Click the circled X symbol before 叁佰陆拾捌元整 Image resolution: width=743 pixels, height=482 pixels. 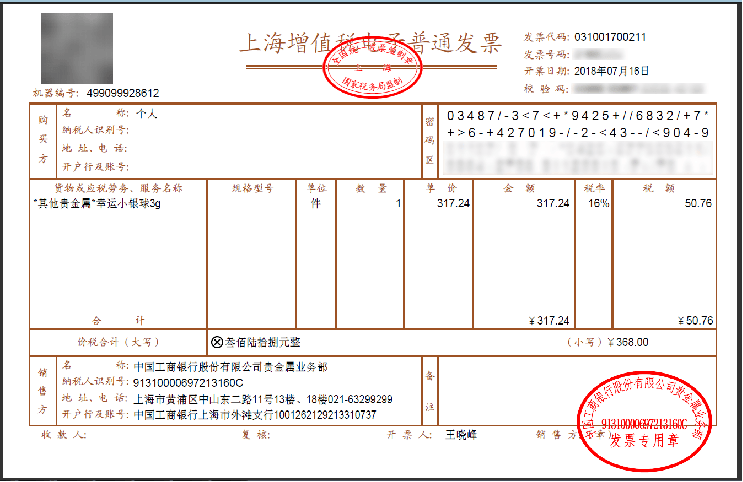(x=217, y=342)
